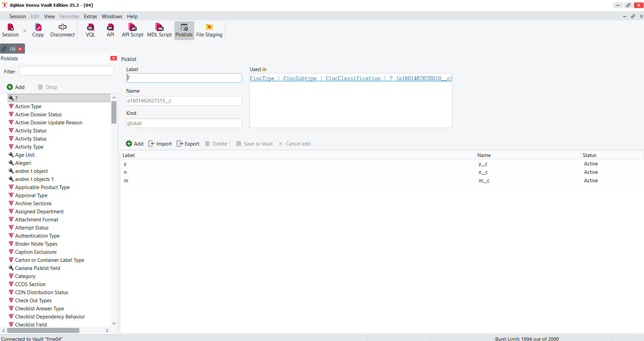Import picklist values
This screenshot has height=341, width=644.
160,144
